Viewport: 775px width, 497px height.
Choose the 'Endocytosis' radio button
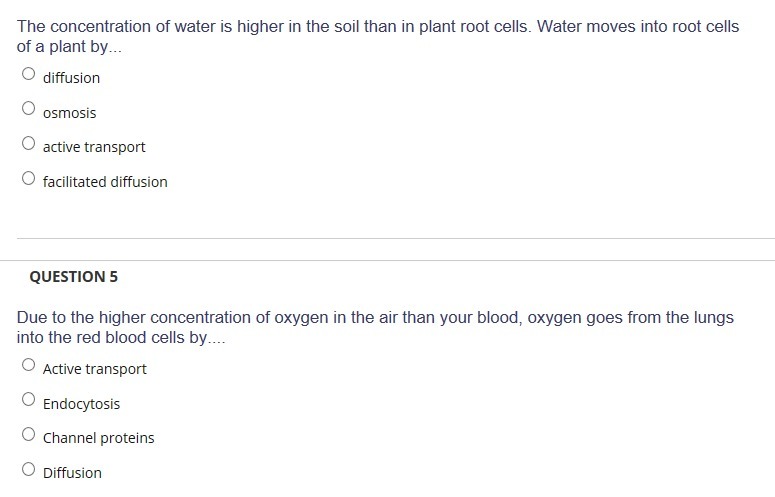click(29, 400)
